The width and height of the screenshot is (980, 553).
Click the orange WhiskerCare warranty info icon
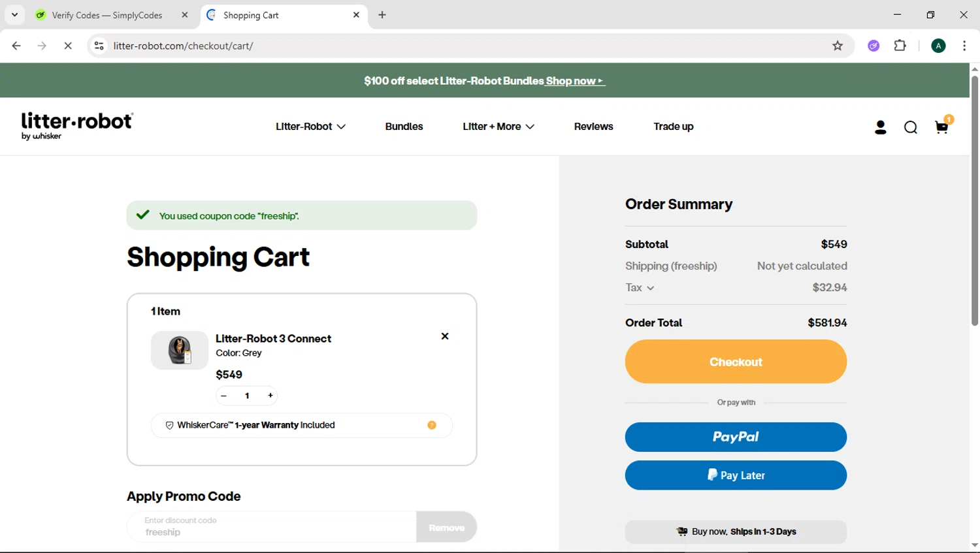click(x=432, y=425)
